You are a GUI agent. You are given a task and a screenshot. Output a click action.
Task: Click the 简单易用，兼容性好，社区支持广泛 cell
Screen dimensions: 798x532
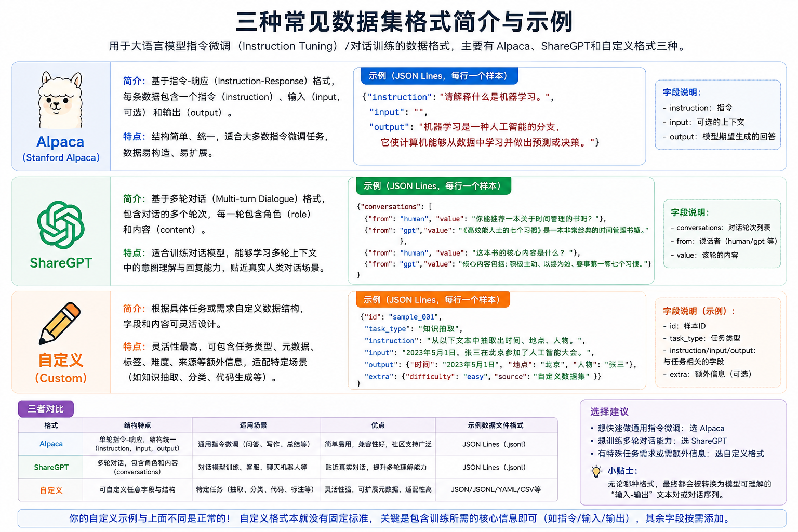(378, 444)
